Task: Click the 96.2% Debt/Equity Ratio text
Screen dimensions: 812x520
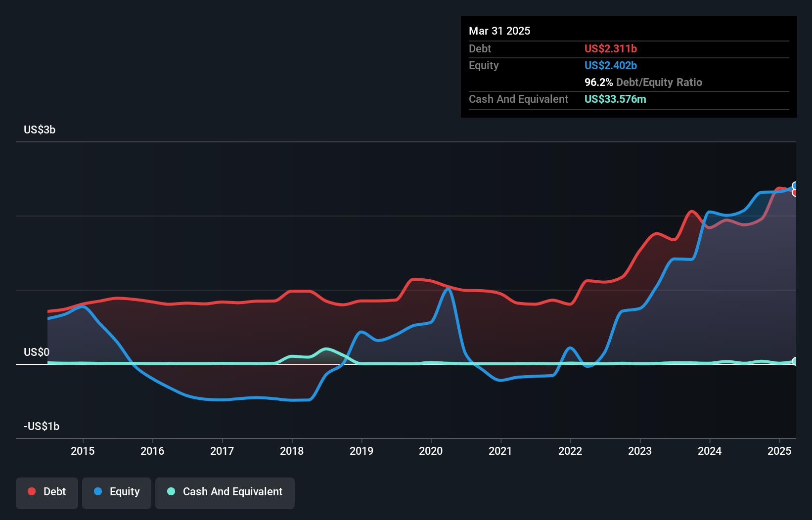Action: click(x=643, y=82)
